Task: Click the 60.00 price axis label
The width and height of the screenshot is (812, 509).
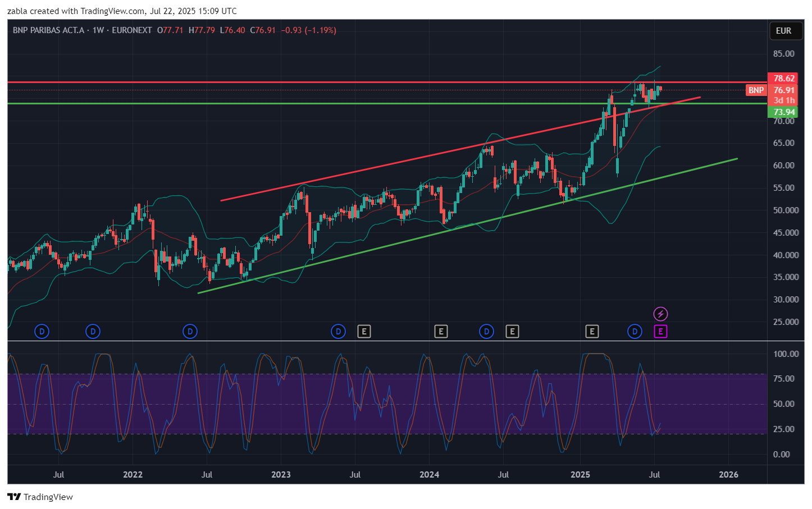Action: pyautogui.click(x=784, y=166)
